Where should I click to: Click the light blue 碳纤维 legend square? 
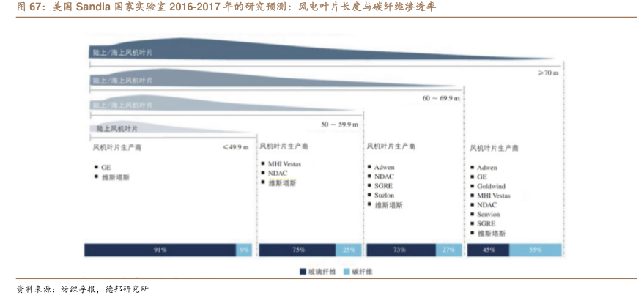[x=346, y=272]
